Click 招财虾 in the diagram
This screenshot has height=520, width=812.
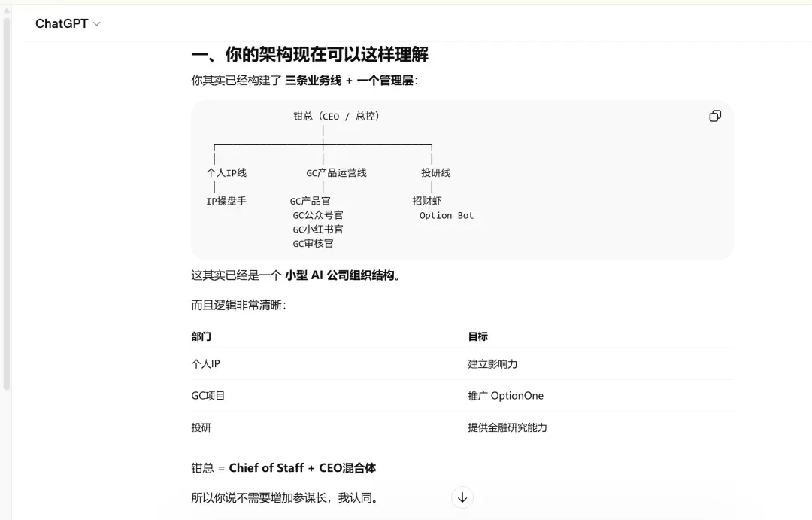coord(427,201)
